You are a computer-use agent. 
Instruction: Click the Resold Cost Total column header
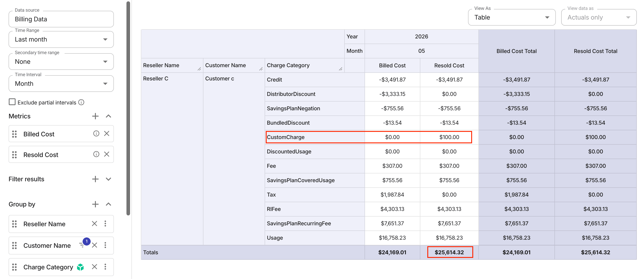tap(595, 51)
